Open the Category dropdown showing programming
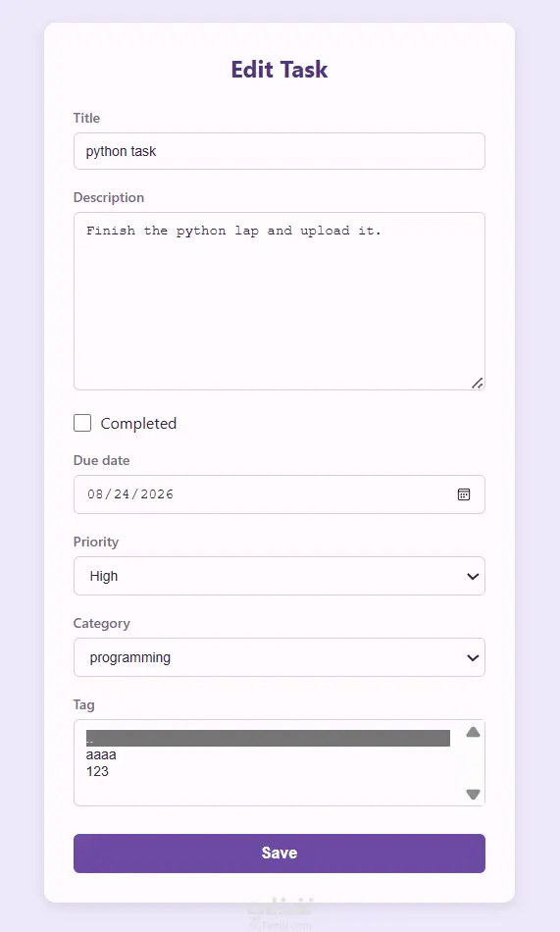560x932 pixels. (x=280, y=657)
